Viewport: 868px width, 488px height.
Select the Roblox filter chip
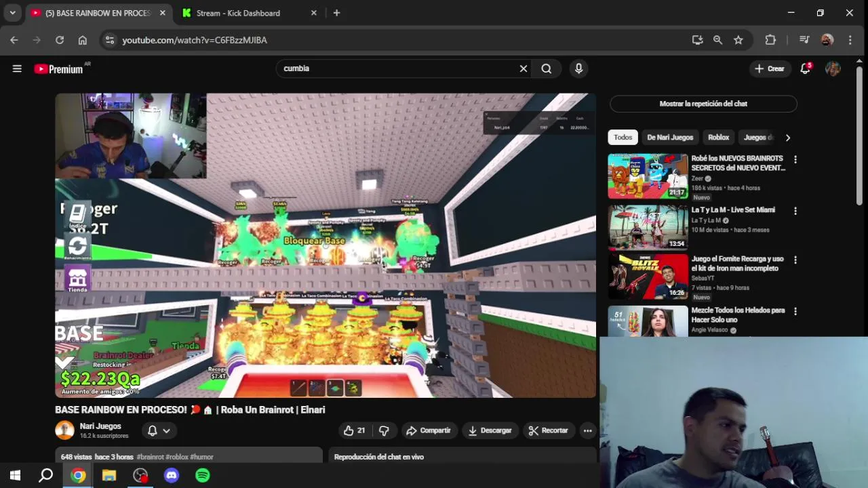(718, 138)
